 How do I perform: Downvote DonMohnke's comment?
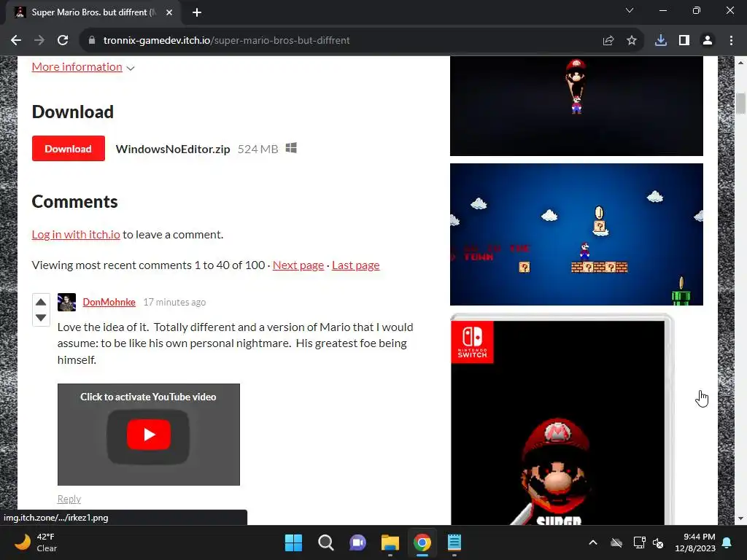[x=41, y=318]
